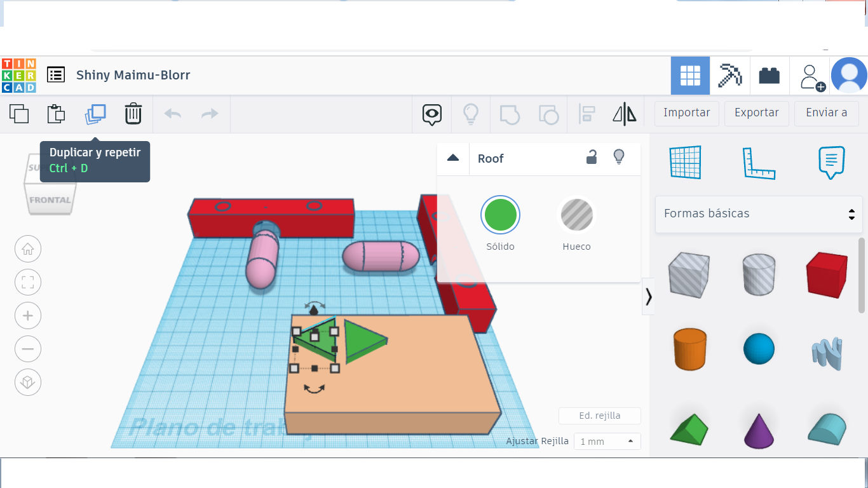Viewport: 868px width, 488px height.
Task: Open the designs list icon
Action: pyautogui.click(x=56, y=75)
